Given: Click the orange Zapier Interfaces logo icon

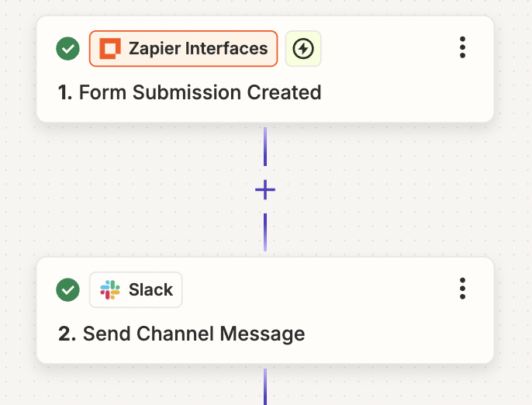Looking at the screenshot, I should (110, 49).
